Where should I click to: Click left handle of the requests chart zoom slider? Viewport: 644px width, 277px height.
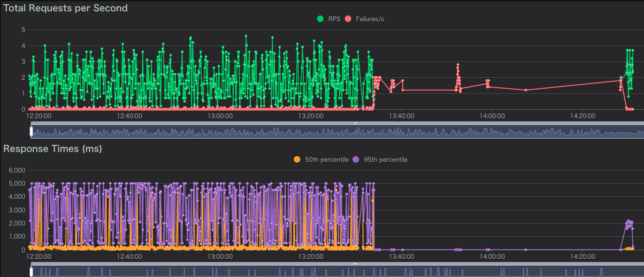[x=31, y=132]
